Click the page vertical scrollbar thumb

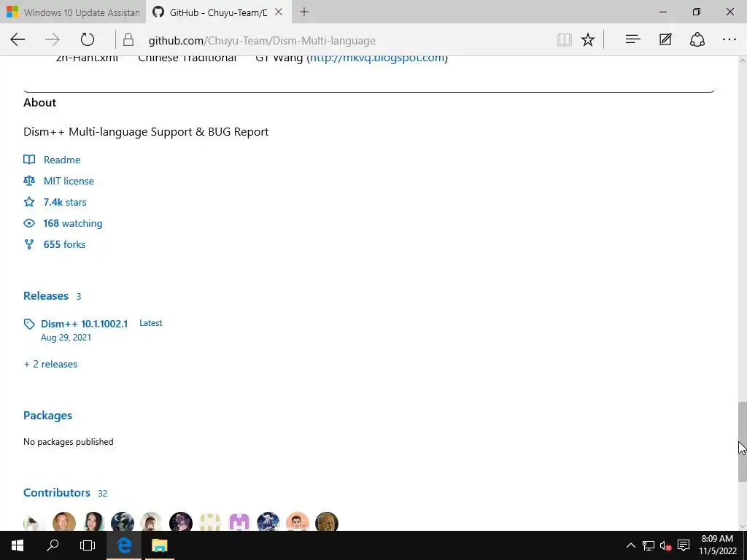tap(742, 441)
